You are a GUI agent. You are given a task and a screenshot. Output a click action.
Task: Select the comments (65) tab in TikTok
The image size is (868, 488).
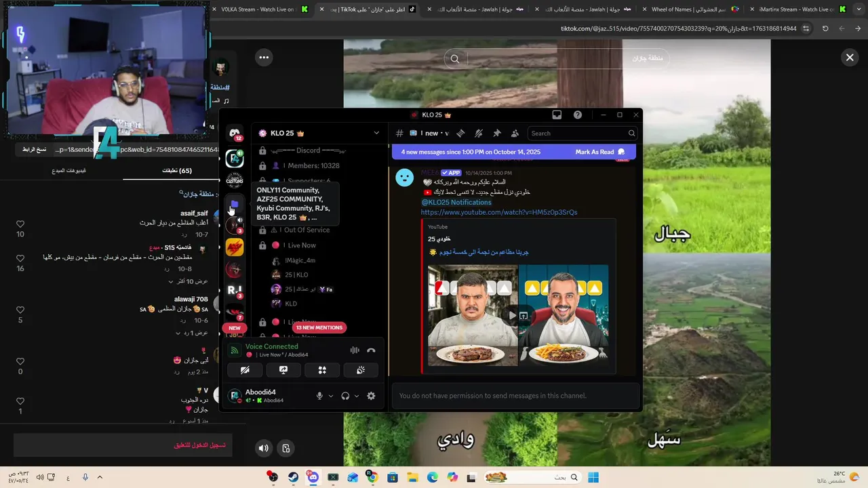176,171
